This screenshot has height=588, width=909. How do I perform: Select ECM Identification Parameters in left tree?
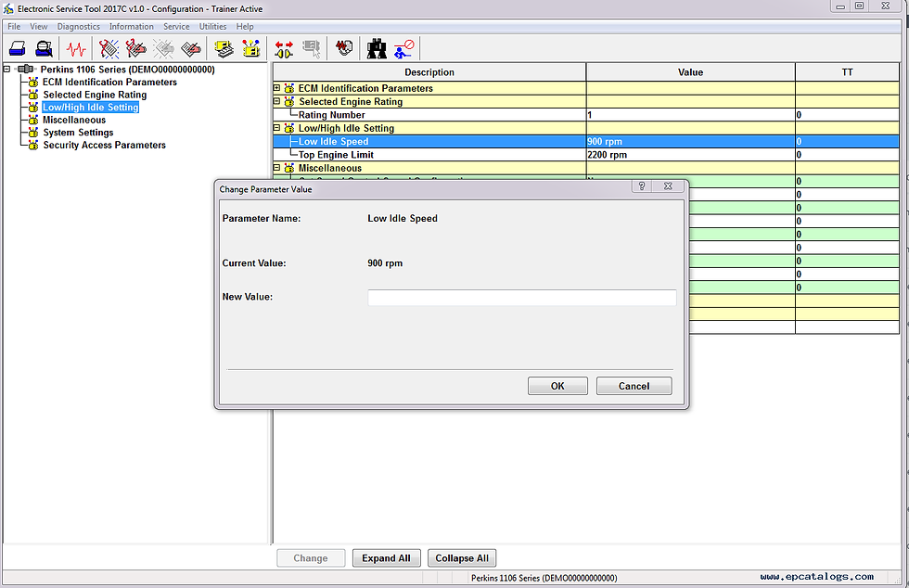[x=109, y=83]
